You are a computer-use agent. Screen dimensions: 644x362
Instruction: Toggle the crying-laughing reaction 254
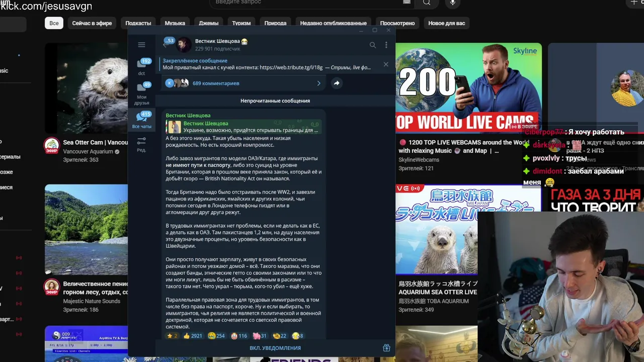click(216, 336)
